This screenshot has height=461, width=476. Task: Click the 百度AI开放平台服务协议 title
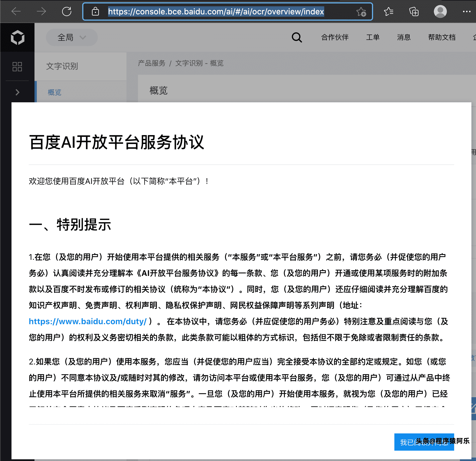tap(116, 142)
